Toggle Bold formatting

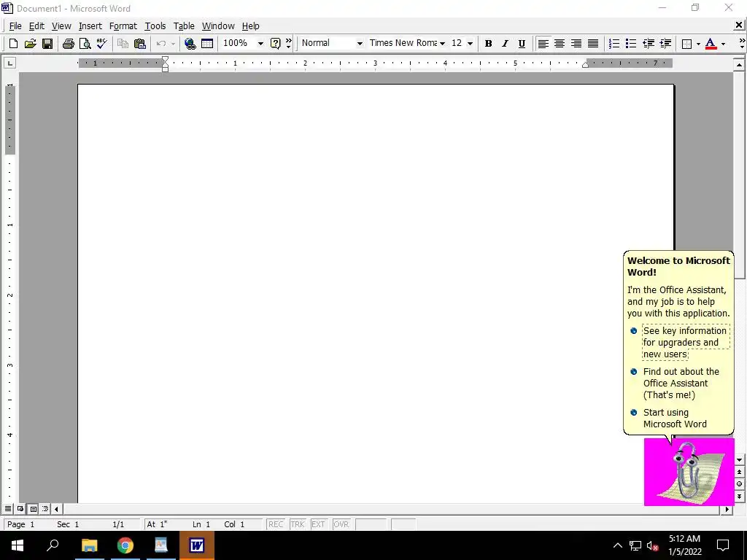coord(488,44)
